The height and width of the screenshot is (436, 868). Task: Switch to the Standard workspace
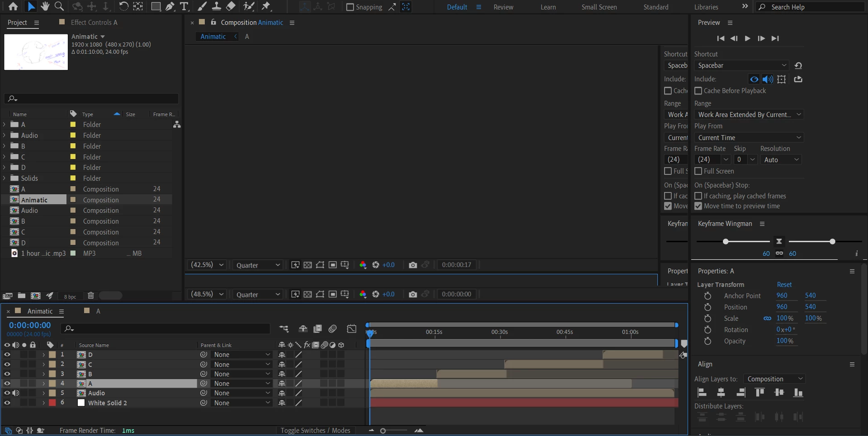pos(656,7)
